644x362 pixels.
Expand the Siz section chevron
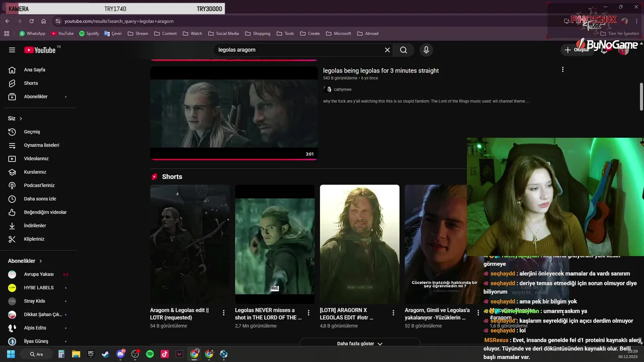point(21,119)
